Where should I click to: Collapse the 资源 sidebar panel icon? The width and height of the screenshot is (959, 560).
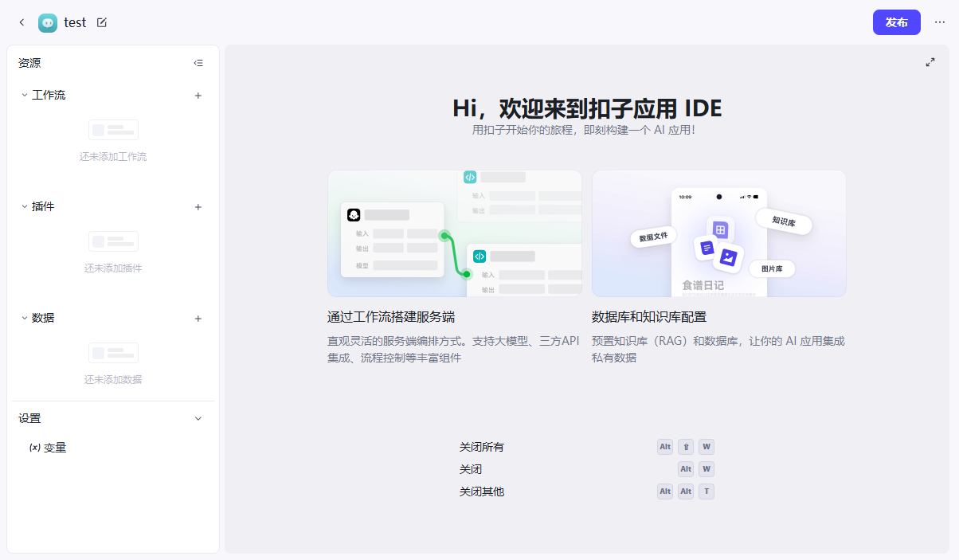(198, 62)
